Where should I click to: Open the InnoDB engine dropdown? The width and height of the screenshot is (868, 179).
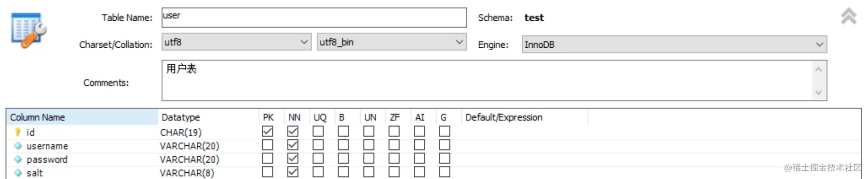tap(674, 44)
